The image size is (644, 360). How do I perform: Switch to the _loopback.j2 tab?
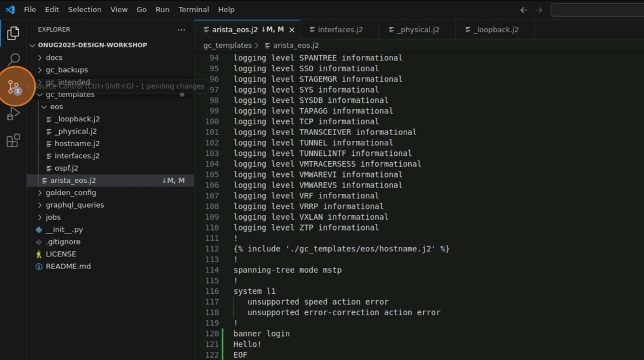(x=496, y=30)
